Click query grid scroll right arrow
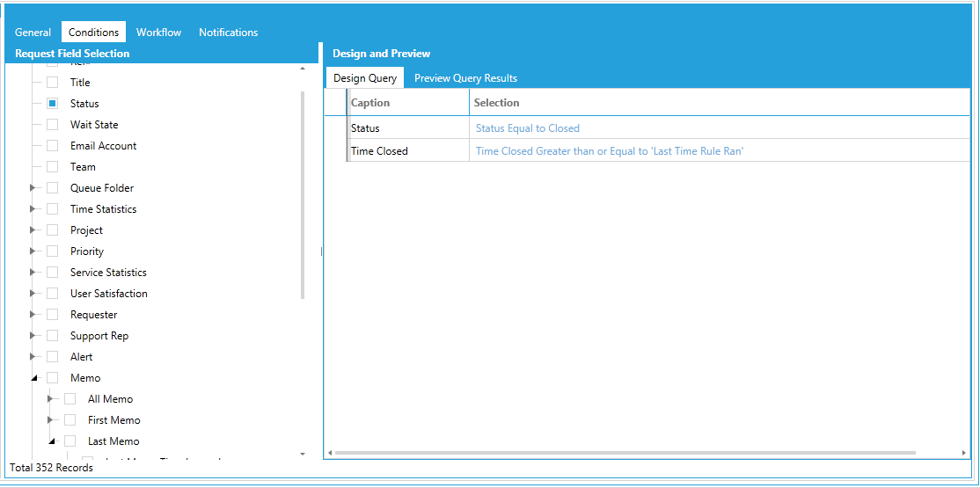The height and width of the screenshot is (488, 980). [964, 452]
